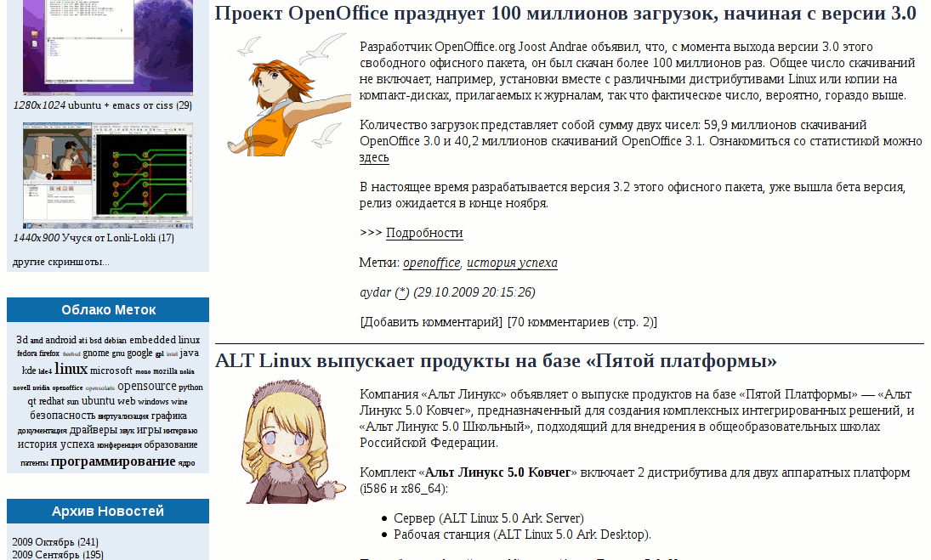Click the ALT Linux blonde girl mascot image

[294, 442]
